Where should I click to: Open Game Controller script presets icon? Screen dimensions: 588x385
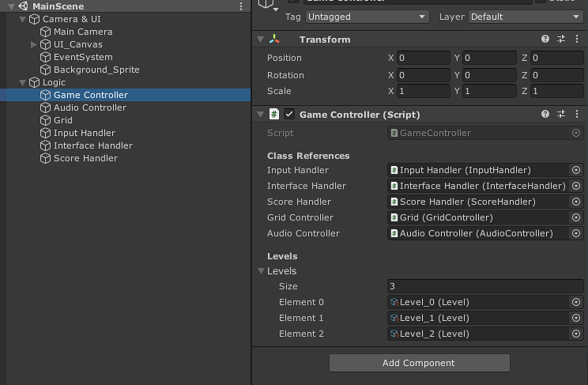(561, 114)
